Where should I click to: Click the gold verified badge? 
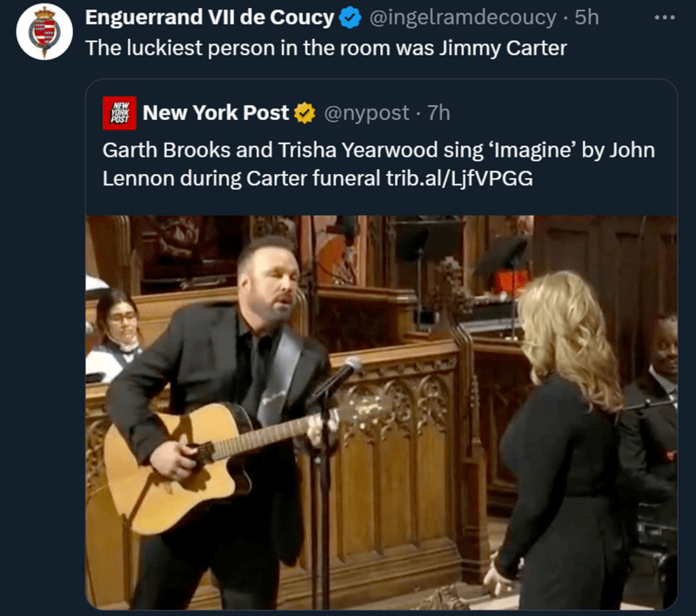tap(304, 112)
